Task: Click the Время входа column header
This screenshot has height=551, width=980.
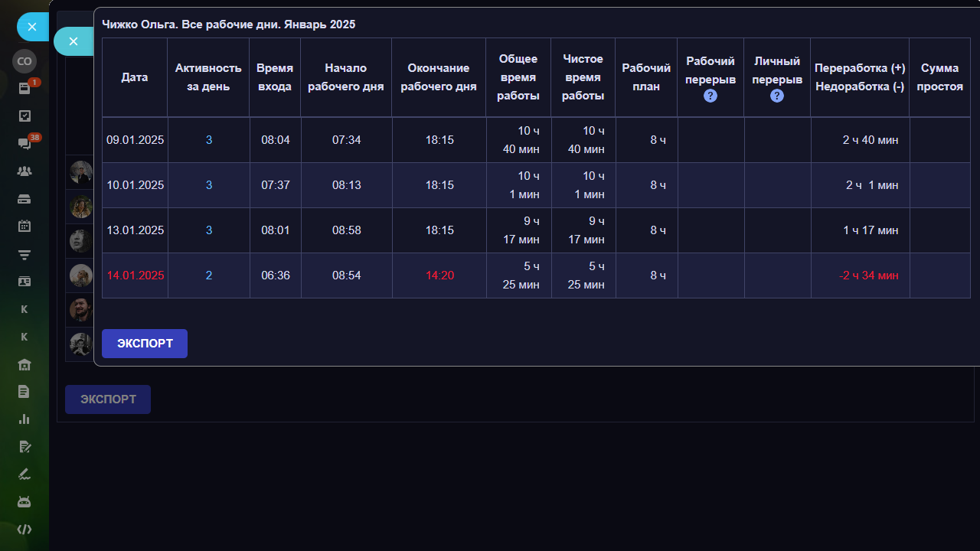Action: click(275, 77)
